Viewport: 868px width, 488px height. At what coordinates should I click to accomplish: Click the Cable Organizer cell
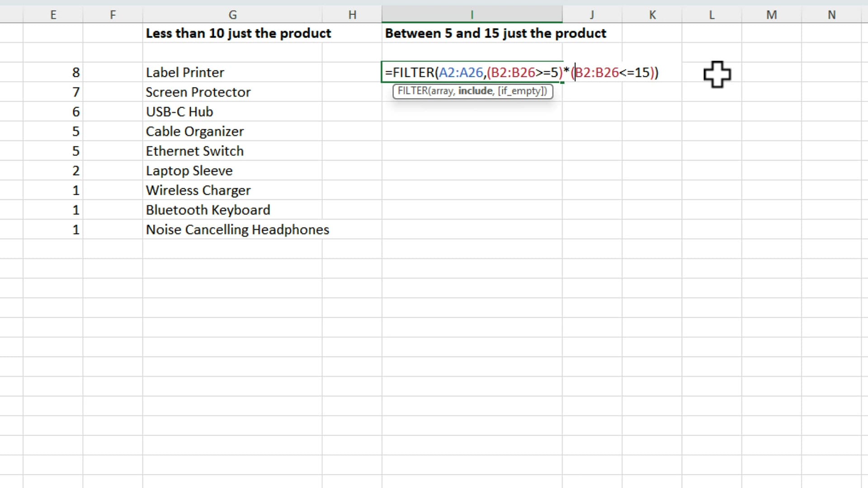point(232,131)
